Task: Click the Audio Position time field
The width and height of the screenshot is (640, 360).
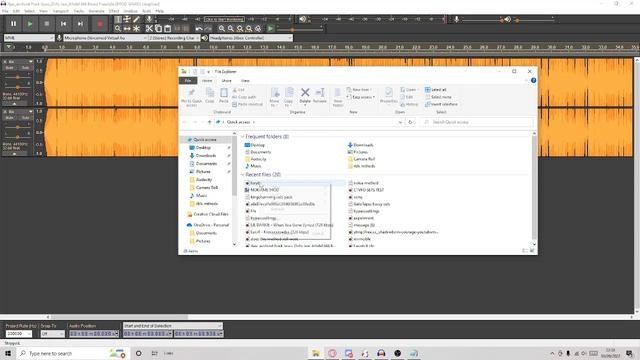Action: tap(94, 334)
